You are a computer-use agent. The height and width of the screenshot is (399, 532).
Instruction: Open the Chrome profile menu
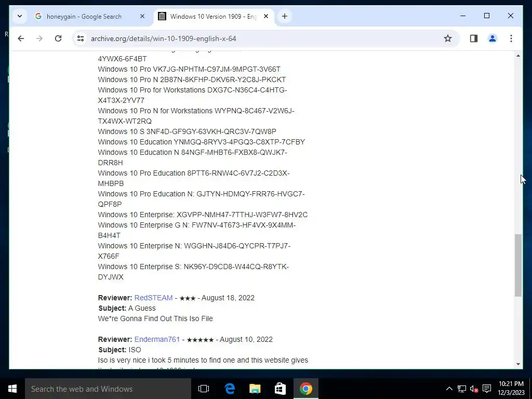point(493,38)
